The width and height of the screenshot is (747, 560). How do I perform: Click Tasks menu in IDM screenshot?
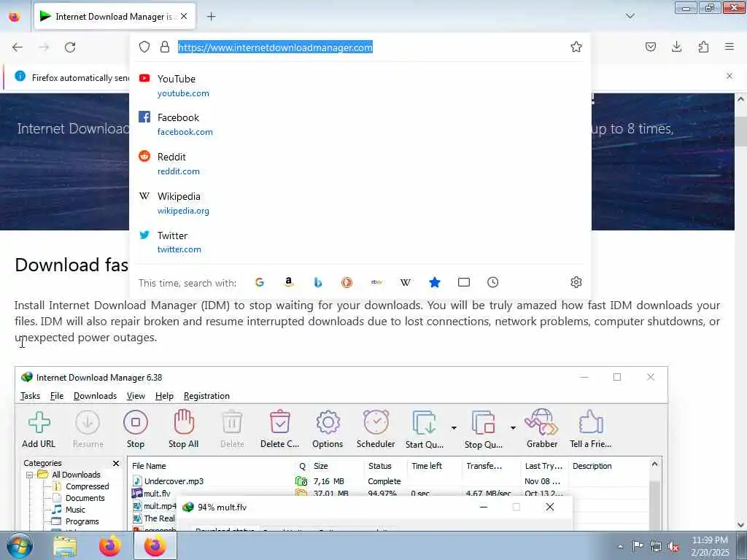coord(30,396)
